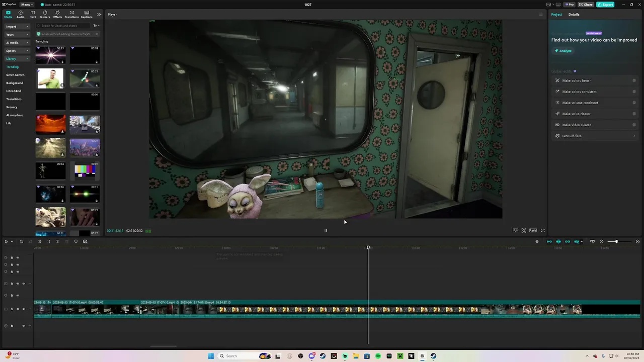Open the select tool mode dropdown arrow
The width and height of the screenshot is (644, 362).
(12, 242)
